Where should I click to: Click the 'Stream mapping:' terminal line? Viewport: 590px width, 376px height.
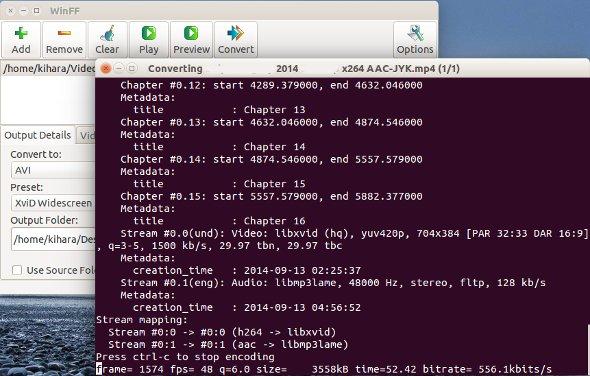click(x=141, y=320)
